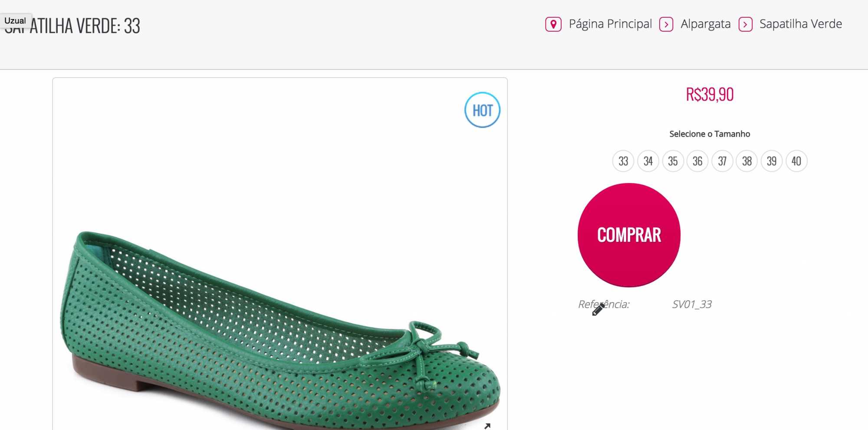Click the location pin breadcrumb icon
The width and height of the screenshot is (868, 430).
tap(553, 24)
